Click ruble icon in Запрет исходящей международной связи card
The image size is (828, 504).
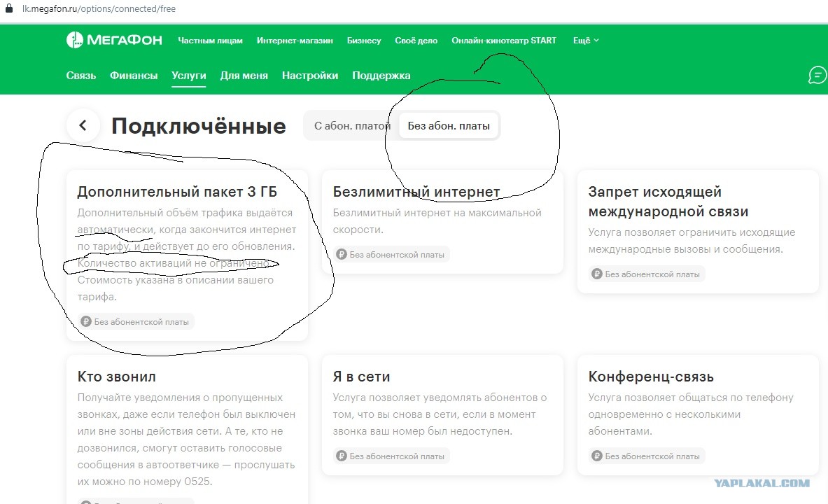pyautogui.click(x=597, y=274)
